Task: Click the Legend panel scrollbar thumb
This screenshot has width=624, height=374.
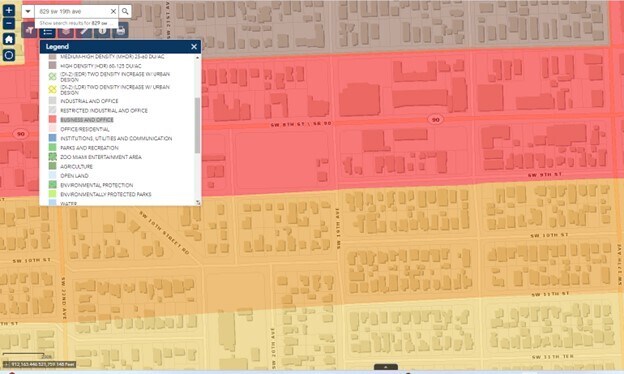Action: (197, 125)
